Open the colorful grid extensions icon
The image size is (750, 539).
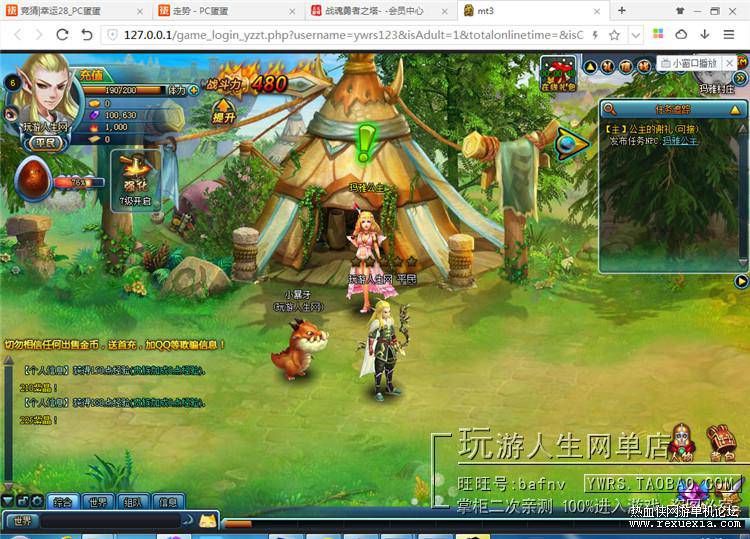[658, 34]
